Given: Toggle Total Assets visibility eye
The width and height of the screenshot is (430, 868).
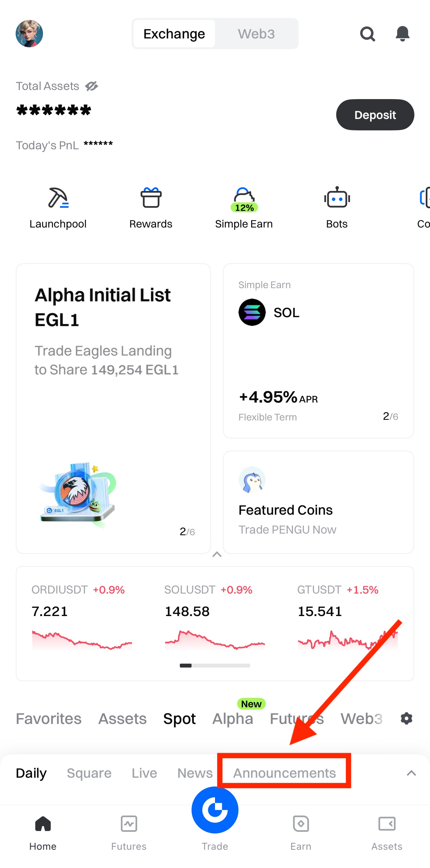Looking at the screenshot, I should [x=92, y=86].
